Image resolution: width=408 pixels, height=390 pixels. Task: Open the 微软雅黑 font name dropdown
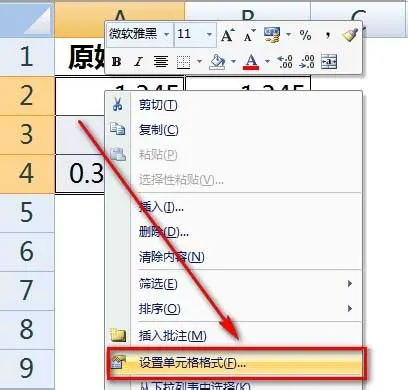click(x=166, y=34)
